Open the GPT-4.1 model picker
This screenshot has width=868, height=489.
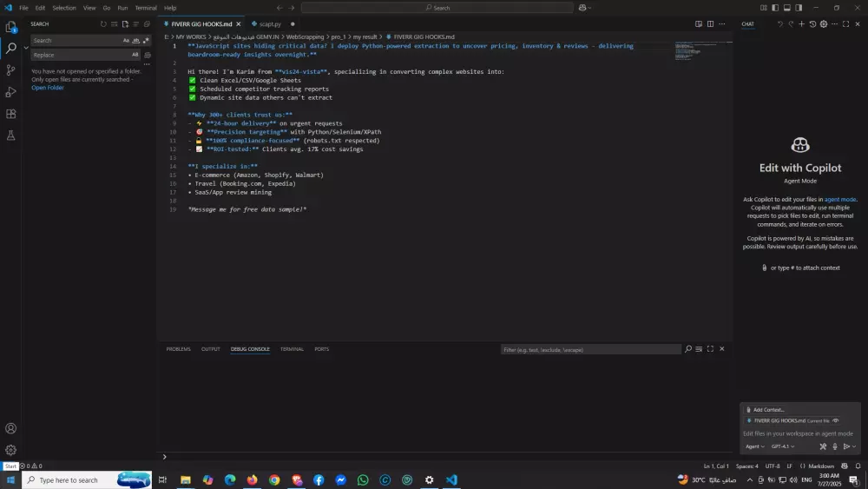(783, 446)
